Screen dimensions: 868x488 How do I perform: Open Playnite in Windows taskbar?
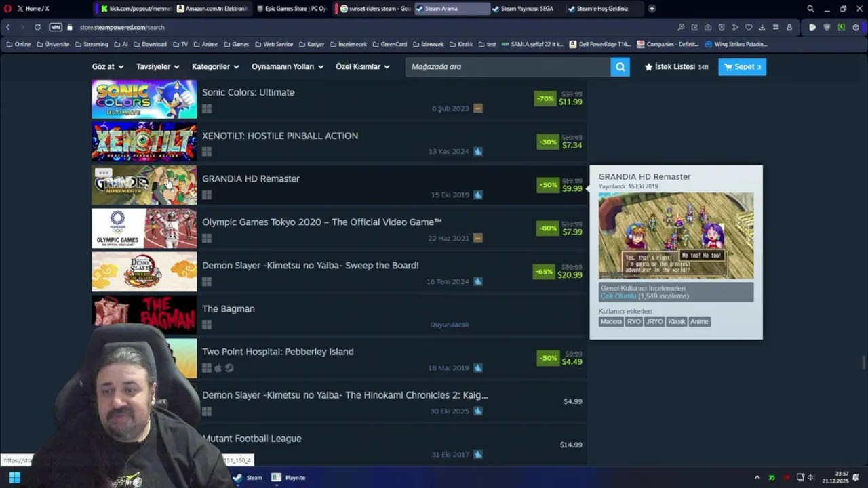pyautogui.click(x=289, y=478)
